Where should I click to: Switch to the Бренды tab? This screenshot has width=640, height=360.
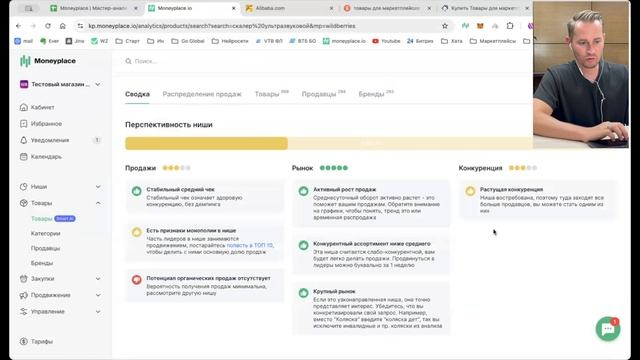(376, 94)
